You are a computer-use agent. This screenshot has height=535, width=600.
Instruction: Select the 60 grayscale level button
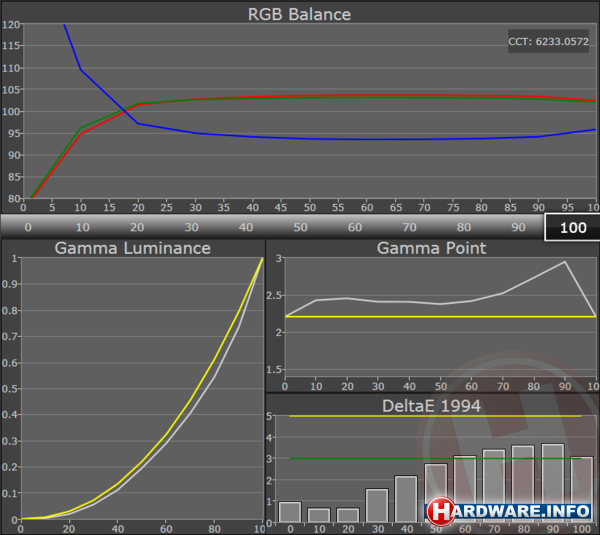click(x=355, y=227)
